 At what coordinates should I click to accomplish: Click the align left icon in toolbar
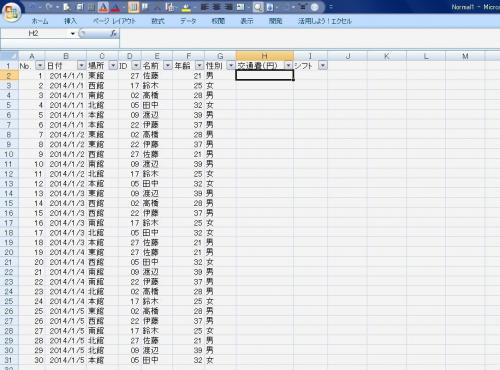[x=204, y=7]
